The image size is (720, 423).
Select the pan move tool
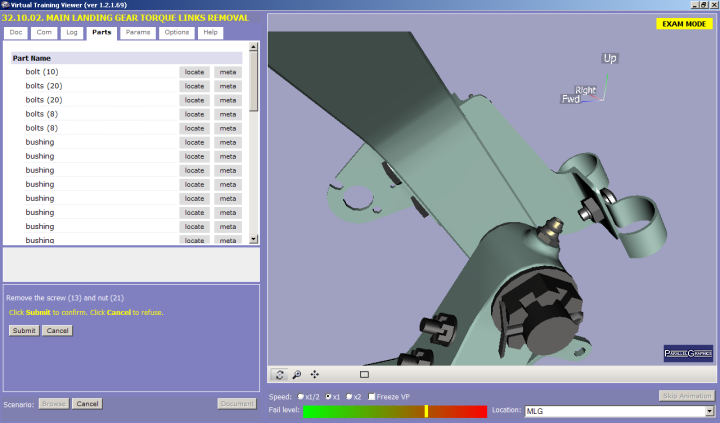click(x=315, y=374)
